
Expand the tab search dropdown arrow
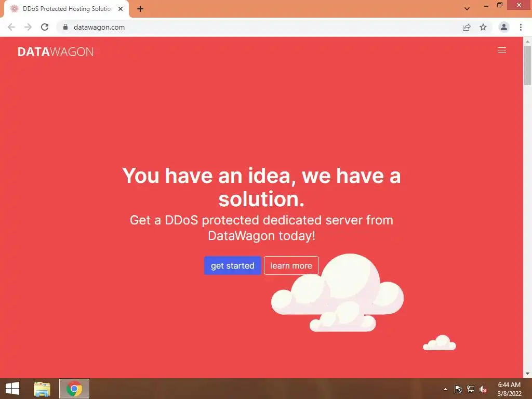(x=467, y=9)
